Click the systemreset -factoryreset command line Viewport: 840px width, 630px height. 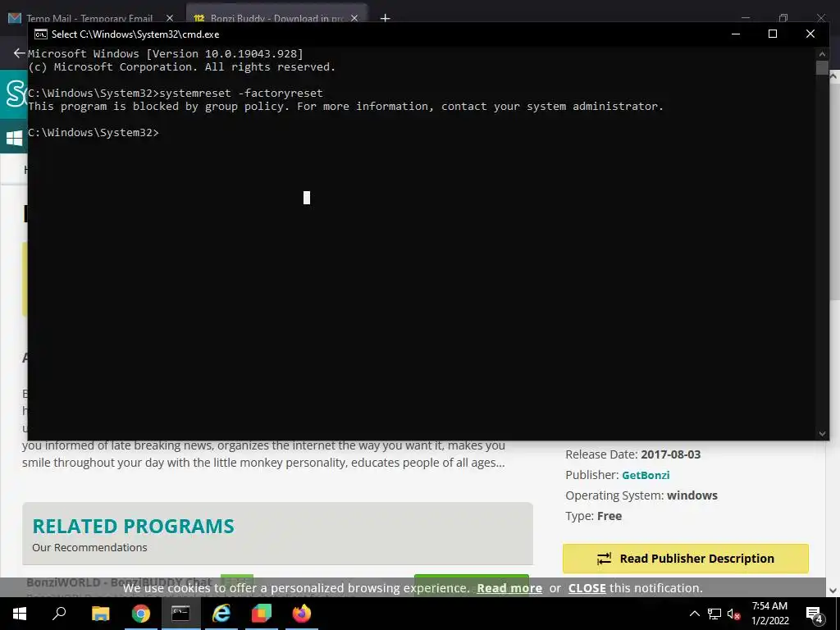[x=176, y=94]
